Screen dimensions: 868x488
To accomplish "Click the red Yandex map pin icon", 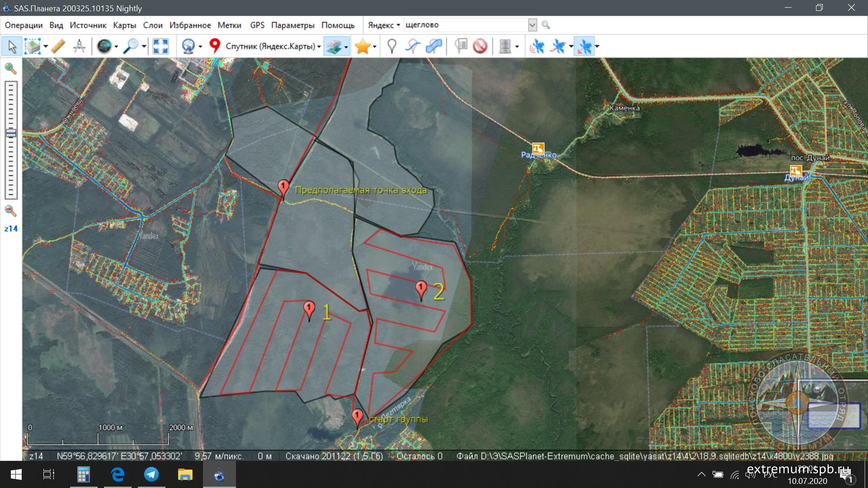I will pyautogui.click(x=215, y=46).
